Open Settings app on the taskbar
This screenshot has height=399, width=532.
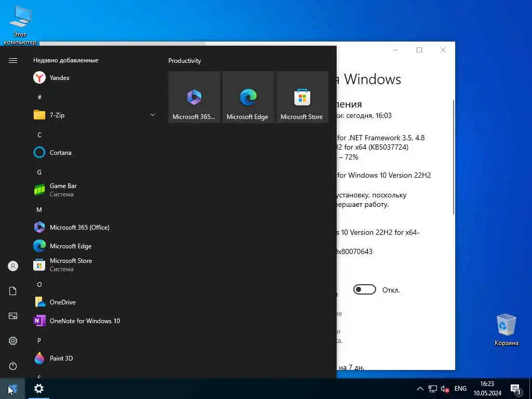38,389
